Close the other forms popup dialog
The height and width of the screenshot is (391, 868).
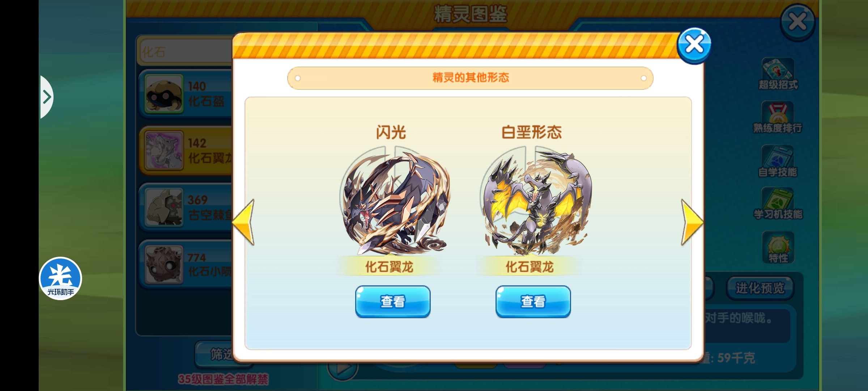[694, 45]
